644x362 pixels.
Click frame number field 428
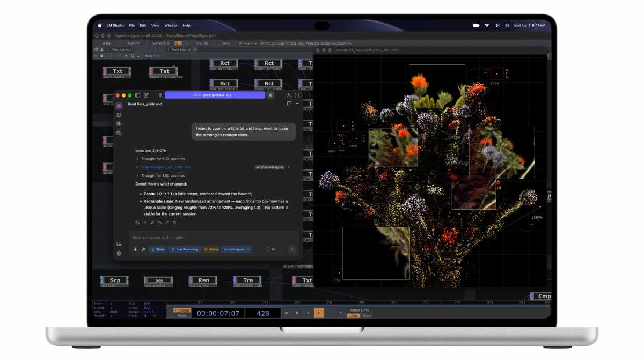(263, 313)
